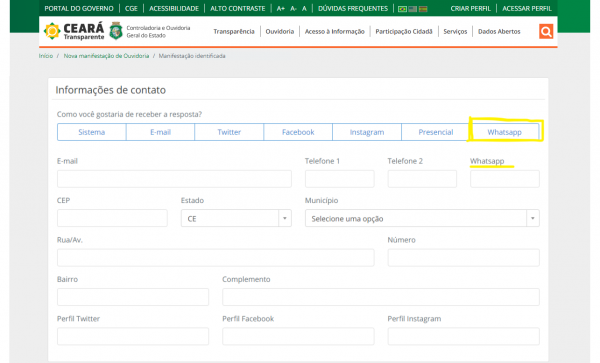Go to Início breadcrumb
600x363 pixels.
coord(46,56)
